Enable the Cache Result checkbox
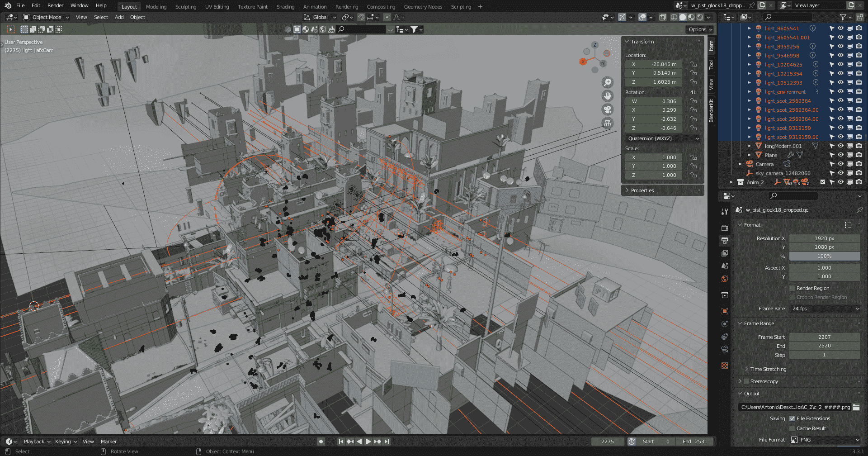The height and width of the screenshot is (456, 868). 792,428
